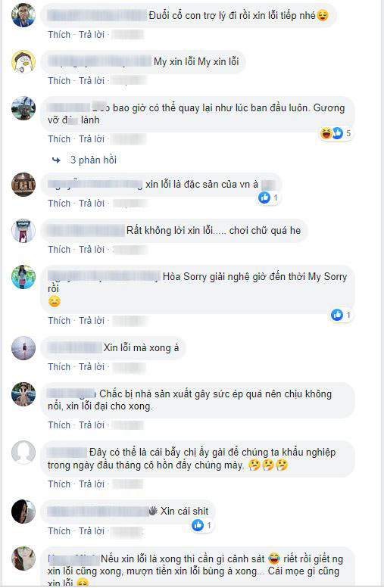Open cartoon duck avatar of 'My xin lỗi' commenter
This screenshot has width=384, height=588.
(23, 62)
